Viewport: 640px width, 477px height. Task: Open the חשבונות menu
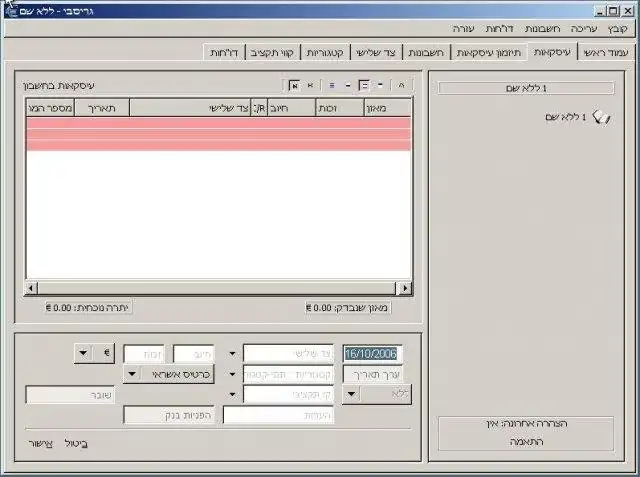click(x=542, y=29)
